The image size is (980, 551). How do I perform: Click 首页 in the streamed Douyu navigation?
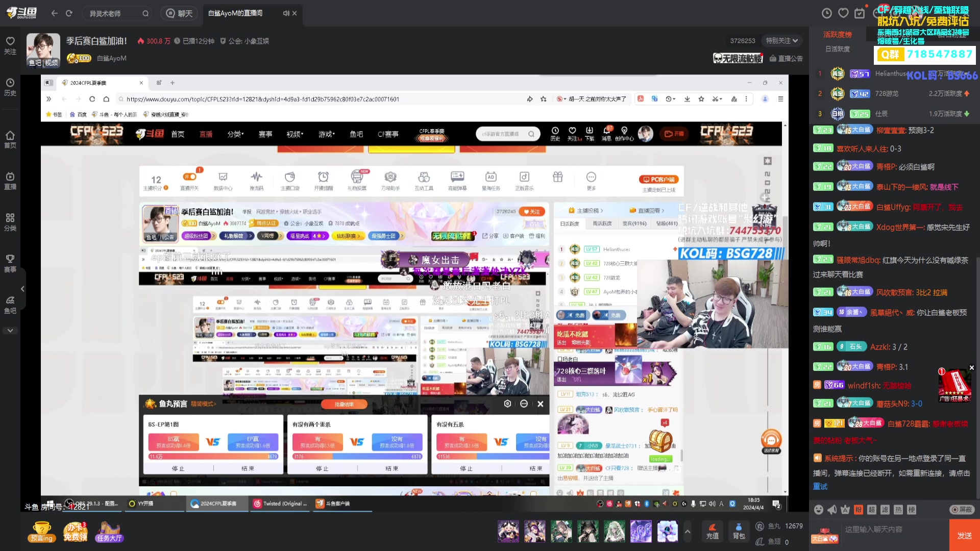click(x=178, y=134)
